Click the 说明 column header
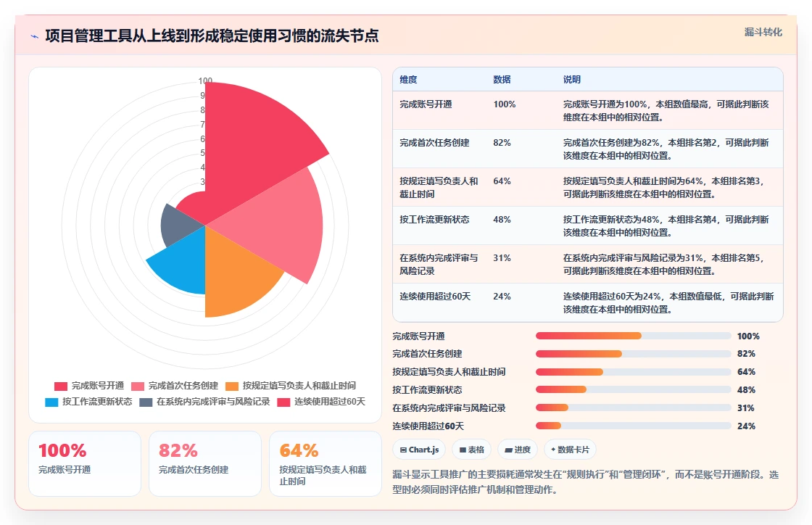Screen dimensions: 812x525 coord(572,80)
